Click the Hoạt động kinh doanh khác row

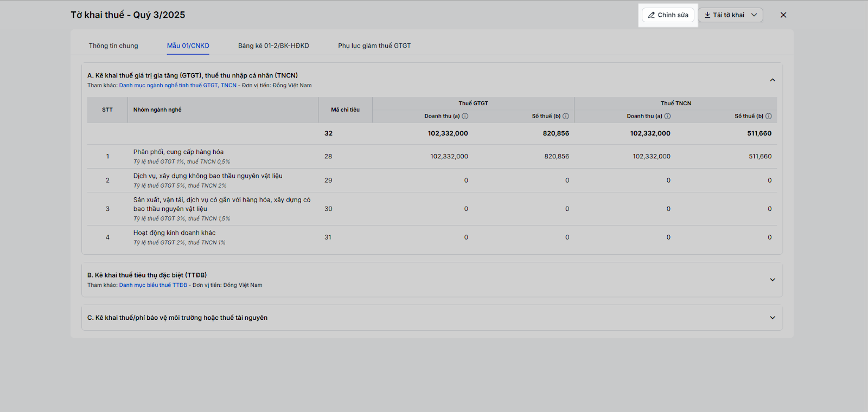pos(175,233)
